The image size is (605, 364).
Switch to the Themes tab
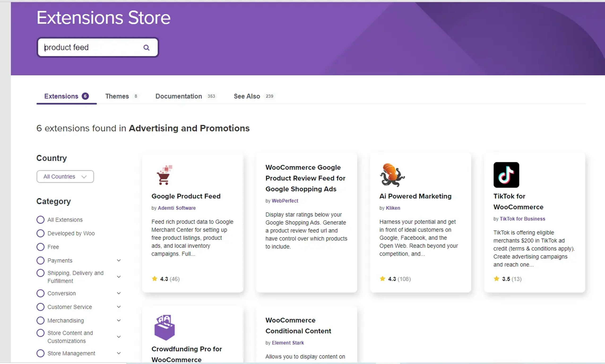(117, 96)
